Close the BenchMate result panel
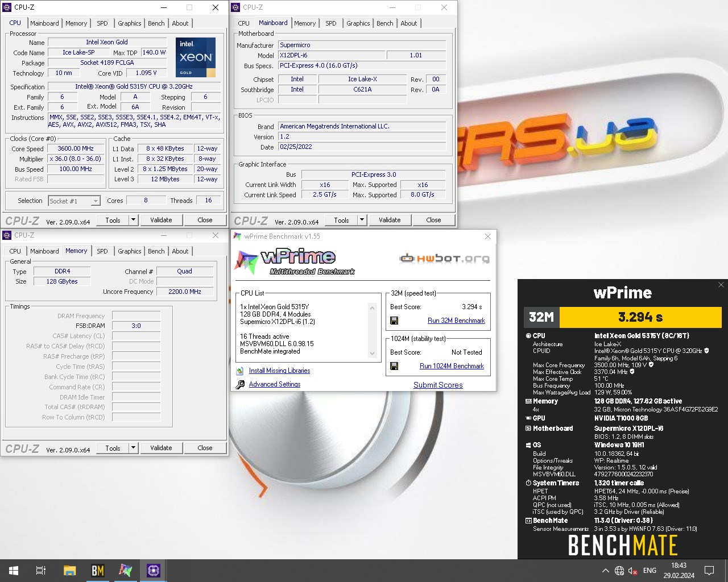This screenshot has width=728, height=582. coord(721,285)
